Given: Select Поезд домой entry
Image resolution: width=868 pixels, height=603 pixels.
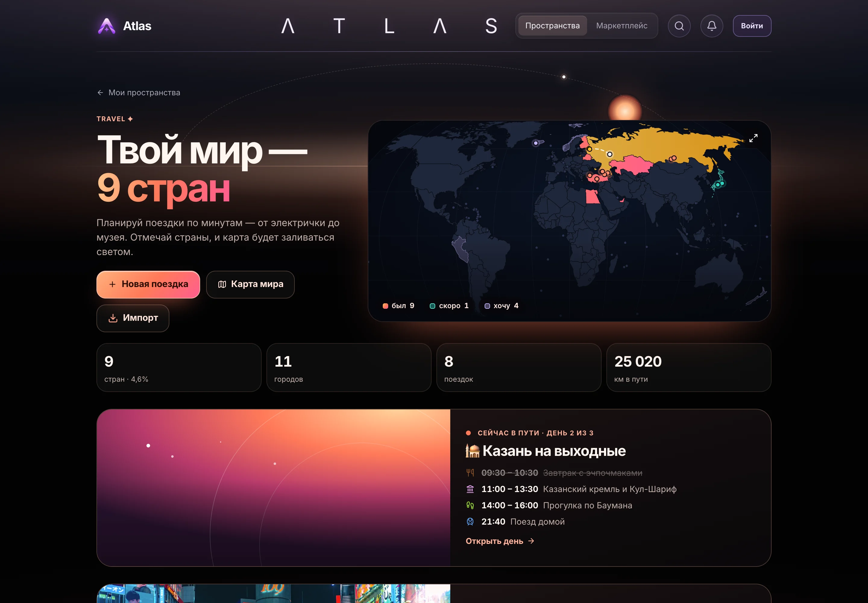Looking at the screenshot, I should [537, 521].
